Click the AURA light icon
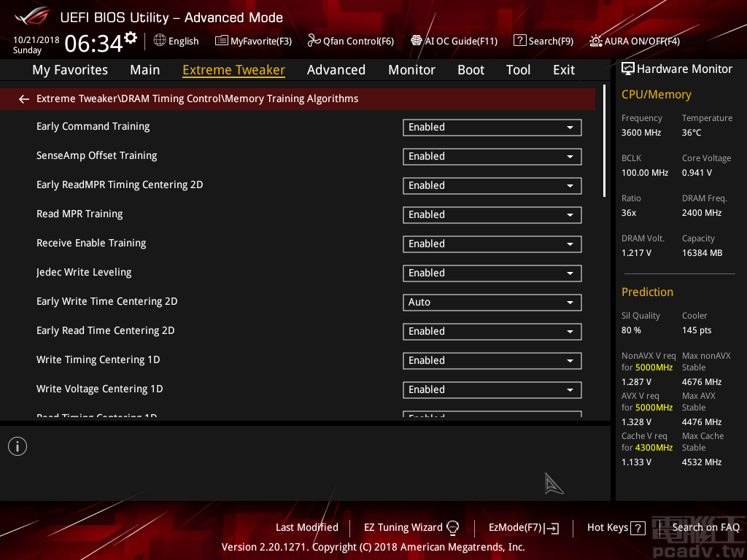This screenshot has height=560, width=747. pos(595,41)
